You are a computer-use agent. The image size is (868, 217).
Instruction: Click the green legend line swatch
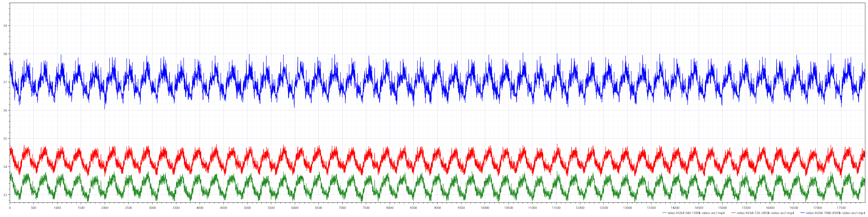pos(664,213)
